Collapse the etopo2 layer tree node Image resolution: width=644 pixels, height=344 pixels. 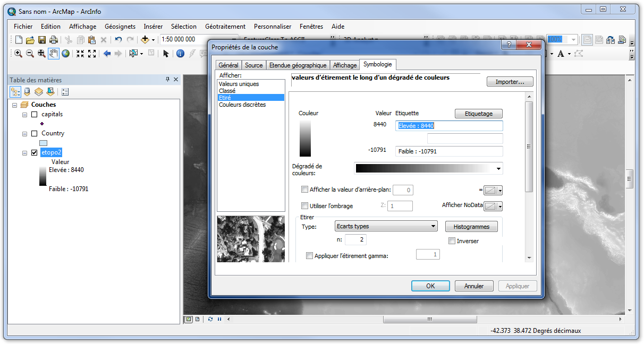[25, 153]
